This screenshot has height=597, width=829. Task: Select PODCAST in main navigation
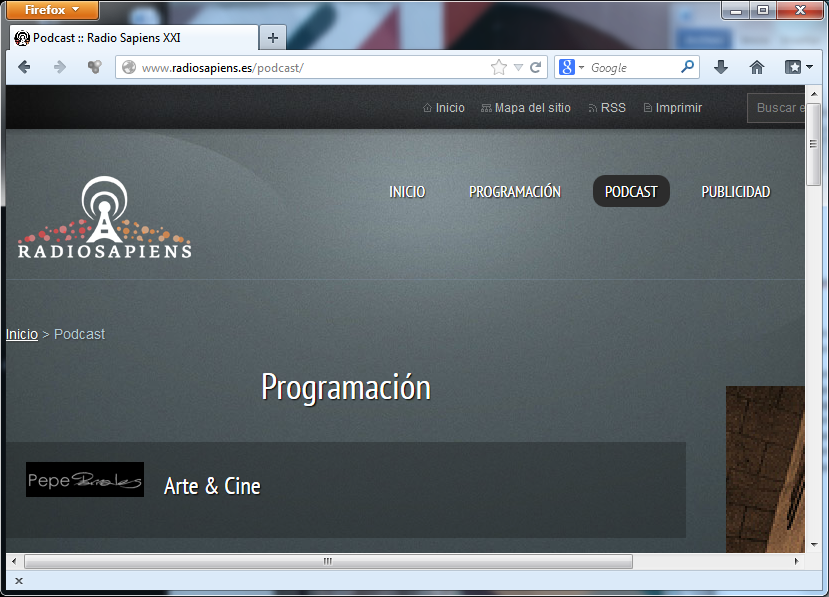point(631,191)
